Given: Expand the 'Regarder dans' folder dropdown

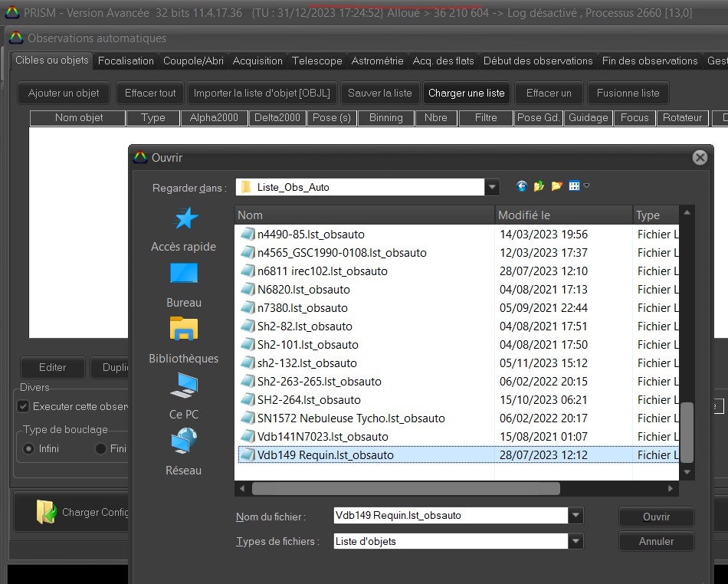Looking at the screenshot, I should click(x=492, y=187).
